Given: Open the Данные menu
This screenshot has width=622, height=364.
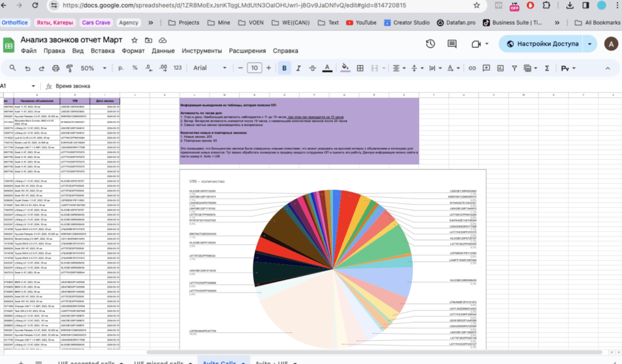Looking at the screenshot, I should click(163, 51).
